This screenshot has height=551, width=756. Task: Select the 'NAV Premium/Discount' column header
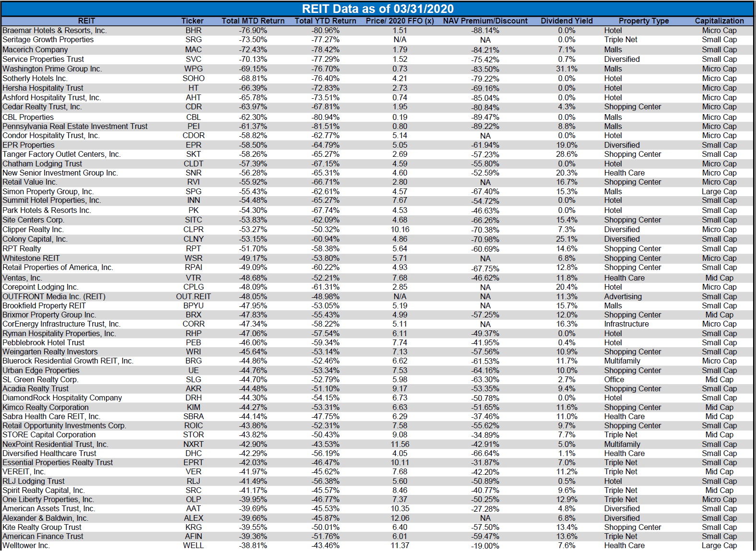point(485,21)
